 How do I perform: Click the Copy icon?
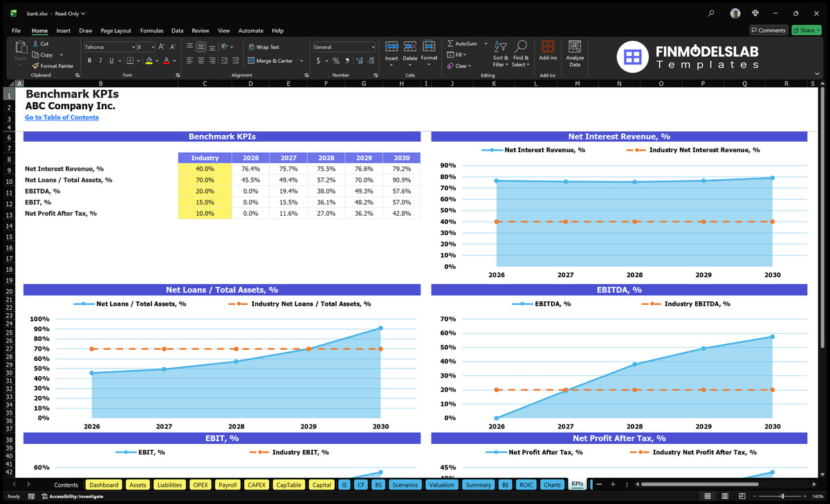tap(35, 55)
